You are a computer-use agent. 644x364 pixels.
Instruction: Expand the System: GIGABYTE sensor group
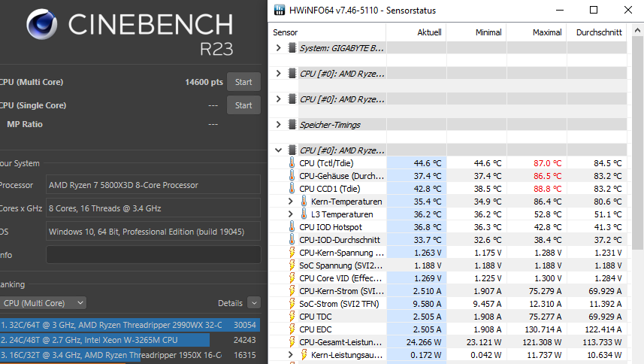(x=279, y=47)
